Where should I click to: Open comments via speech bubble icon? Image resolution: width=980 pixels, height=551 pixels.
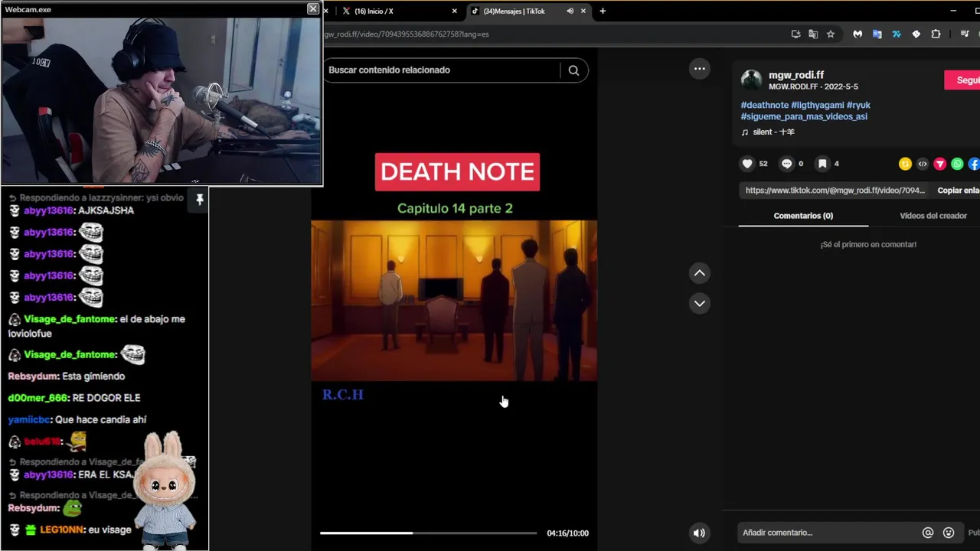[786, 164]
